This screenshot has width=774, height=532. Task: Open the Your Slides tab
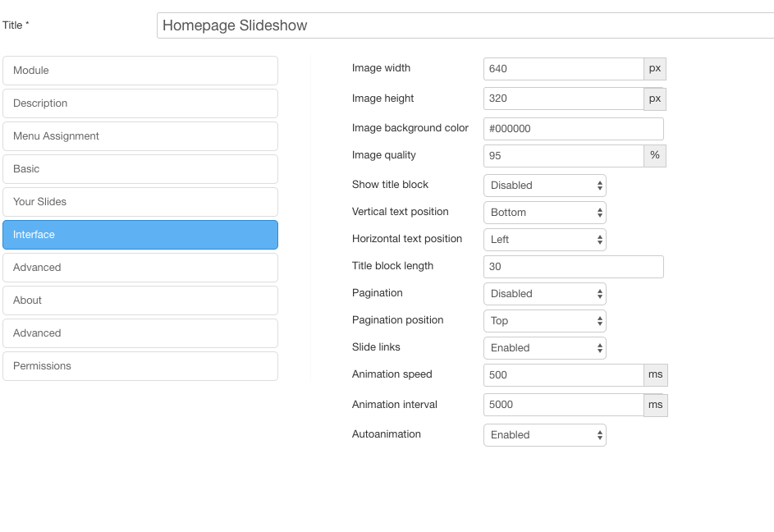(140, 202)
